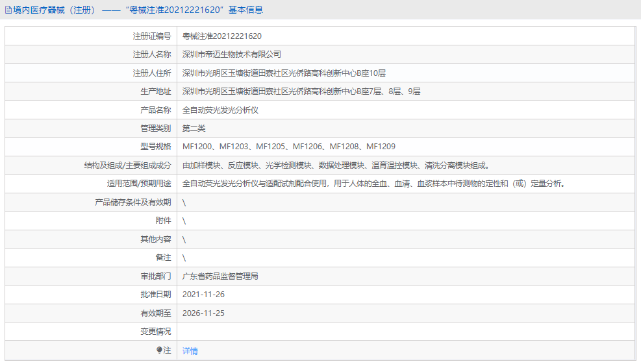Screen dimensions: 641x364
Task: Click the 适用范围/预期用途 label
Action: 139,184
